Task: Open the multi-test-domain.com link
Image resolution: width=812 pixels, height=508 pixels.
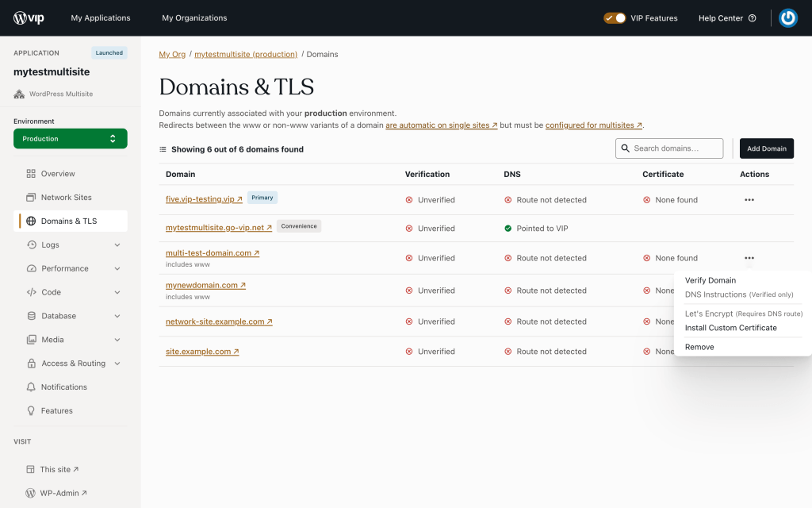Action: (x=213, y=253)
